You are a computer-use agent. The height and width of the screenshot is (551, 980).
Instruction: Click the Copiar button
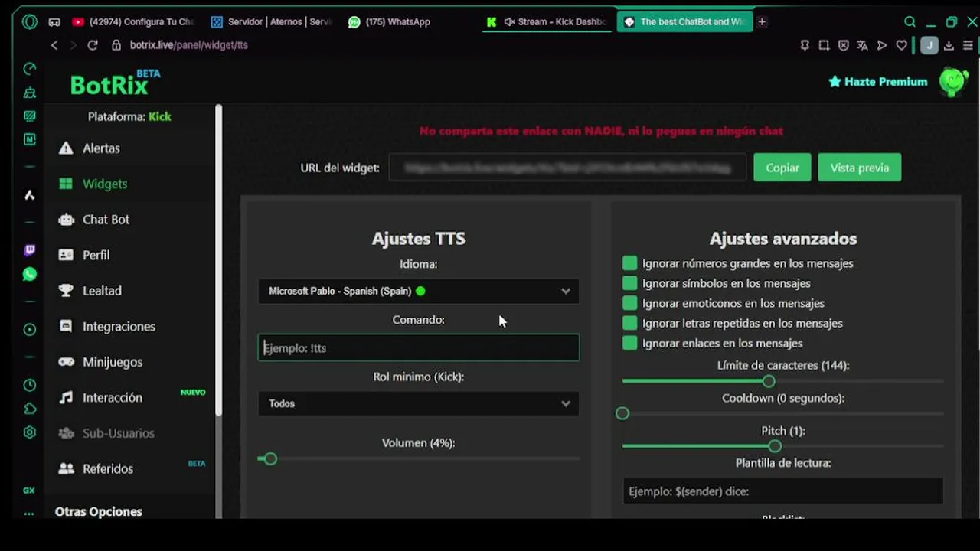[782, 168]
